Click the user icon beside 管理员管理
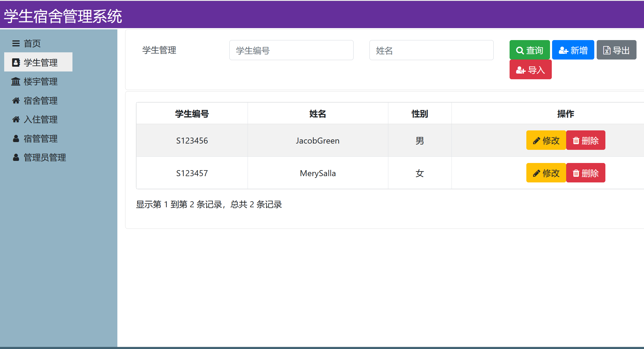The height and width of the screenshot is (349, 644). 16,158
